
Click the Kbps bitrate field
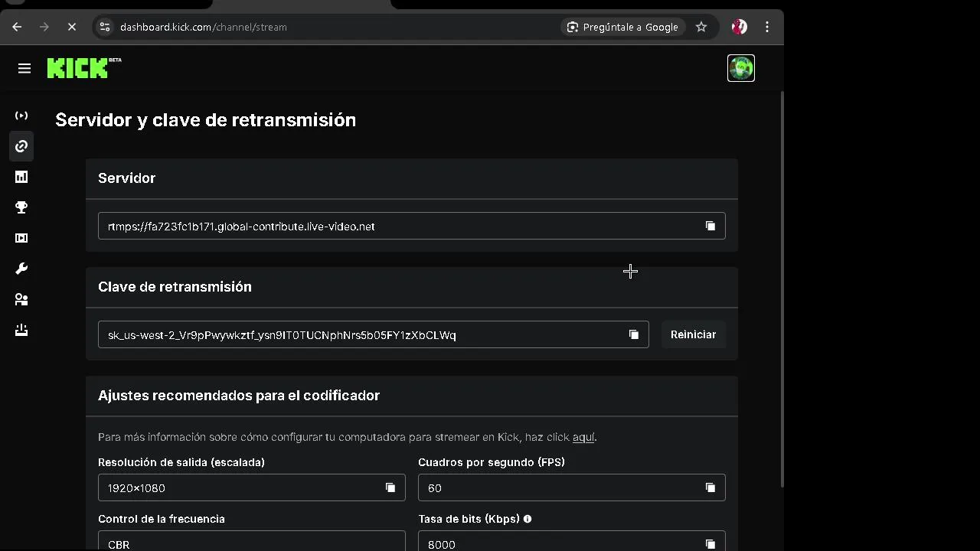(x=572, y=541)
